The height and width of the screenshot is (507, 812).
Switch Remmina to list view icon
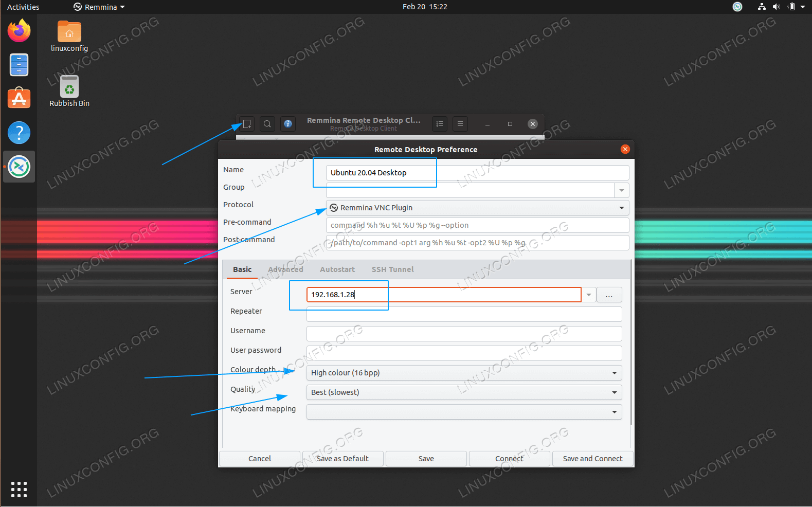pyautogui.click(x=440, y=123)
